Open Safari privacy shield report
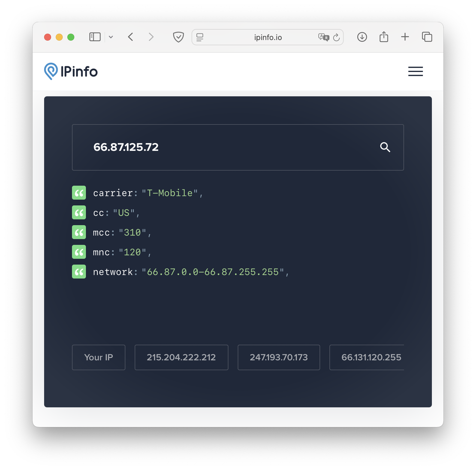Screen dimensions: 476x470 [x=178, y=37]
